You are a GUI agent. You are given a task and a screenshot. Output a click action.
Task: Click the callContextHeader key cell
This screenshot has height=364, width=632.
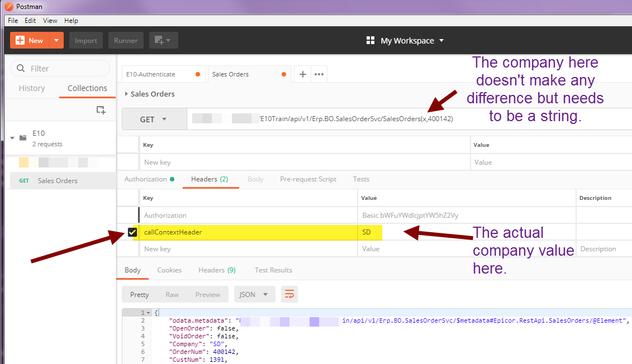pyautogui.click(x=248, y=232)
